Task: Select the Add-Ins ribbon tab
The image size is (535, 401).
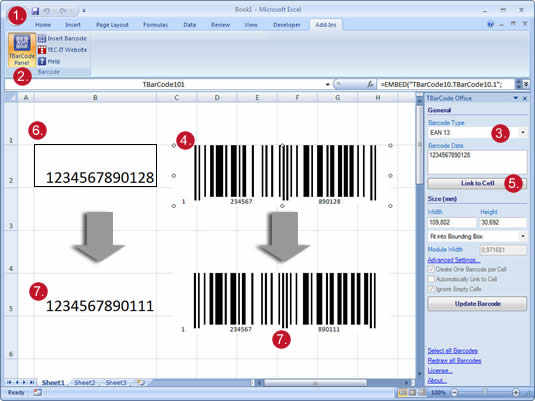Action: tap(326, 25)
